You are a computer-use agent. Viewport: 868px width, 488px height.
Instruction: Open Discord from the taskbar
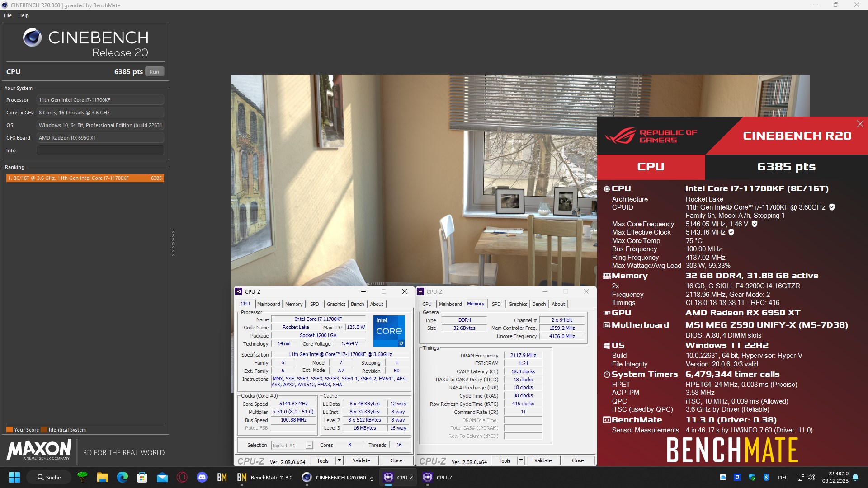click(202, 477)
